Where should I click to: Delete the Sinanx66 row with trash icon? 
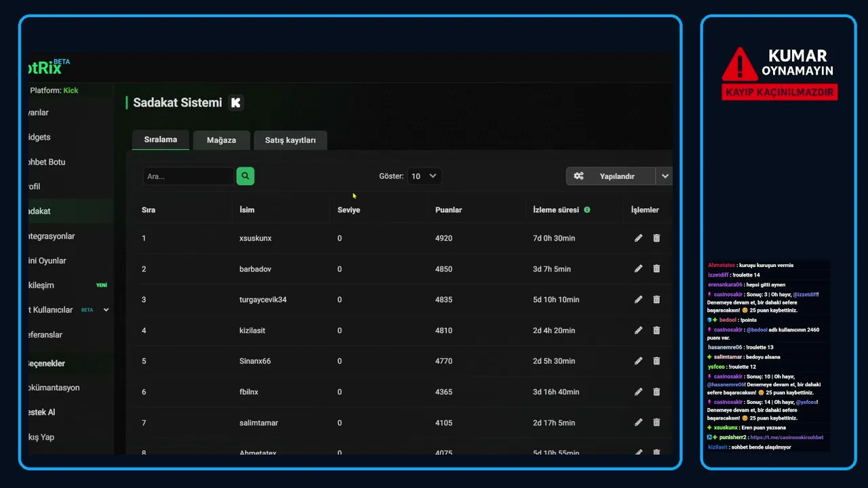656,361
